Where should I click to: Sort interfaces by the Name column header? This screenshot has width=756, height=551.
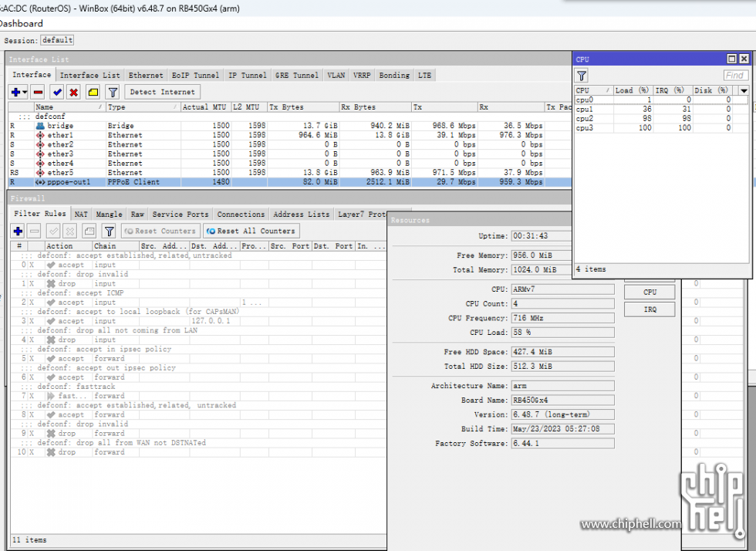69,107
